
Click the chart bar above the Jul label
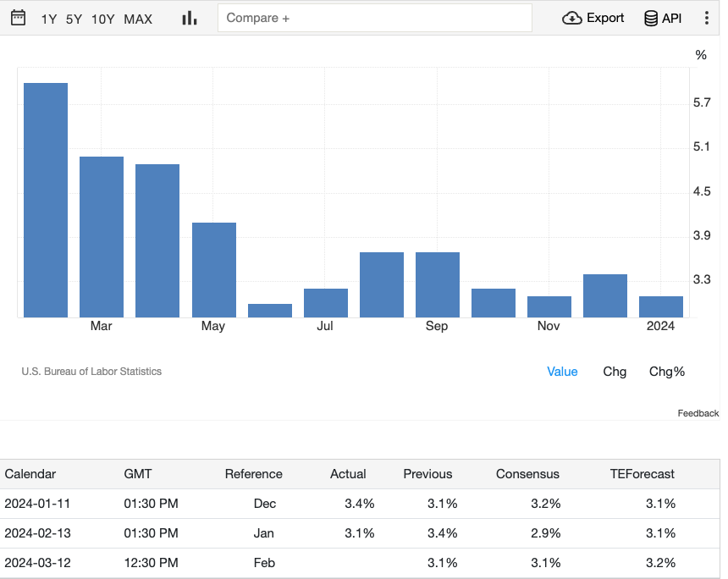(x=326, y=303)
